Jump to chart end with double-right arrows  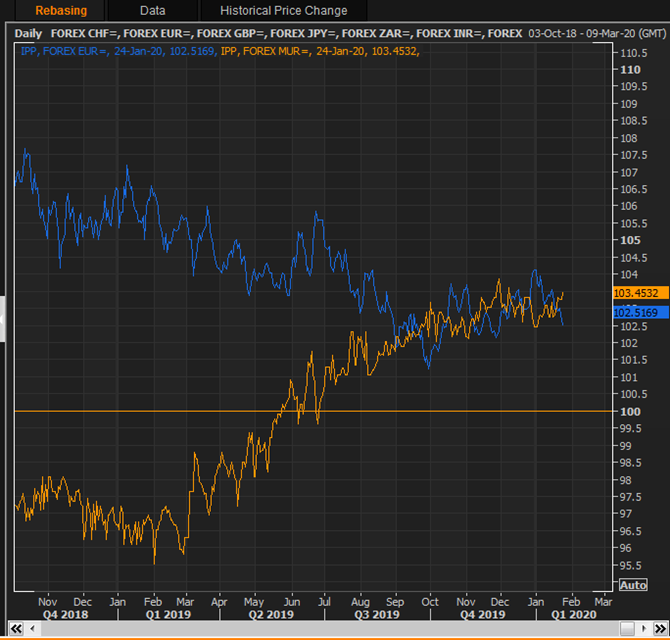(660, 628)
